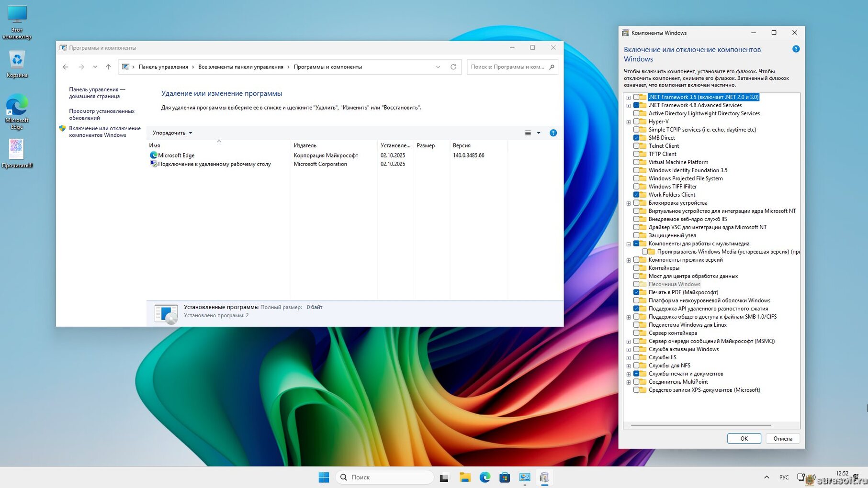Click the up-folder arrow in navigation bar
The height and width of the screenshot is (488, 868).
click(108, 67)
